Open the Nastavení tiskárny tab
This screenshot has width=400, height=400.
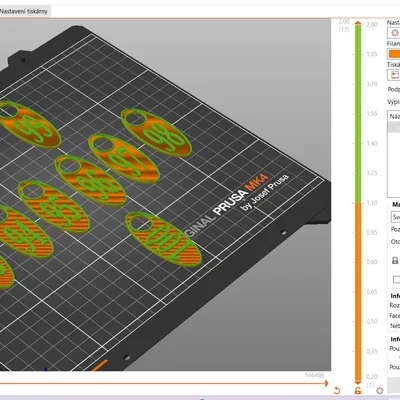coord(24,11)
